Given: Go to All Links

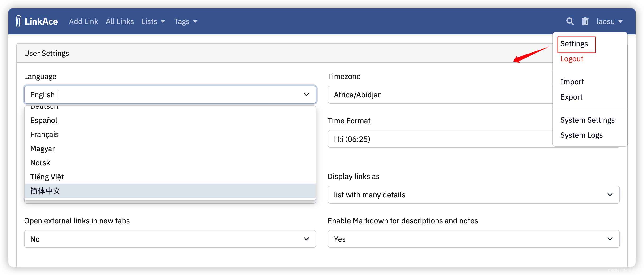Looking at the screenshot, I should pos(119,21).
